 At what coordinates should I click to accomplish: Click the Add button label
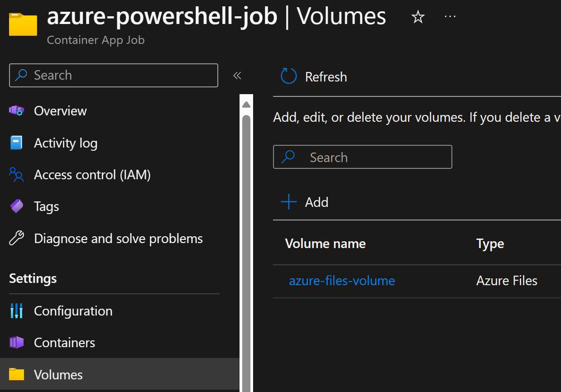point(316,202)
